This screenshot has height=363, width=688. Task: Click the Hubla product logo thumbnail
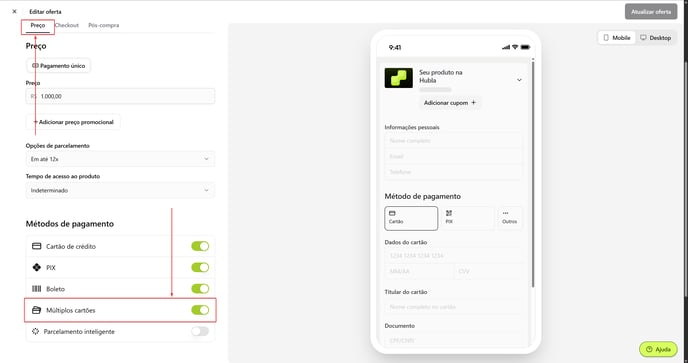[398, 78]
